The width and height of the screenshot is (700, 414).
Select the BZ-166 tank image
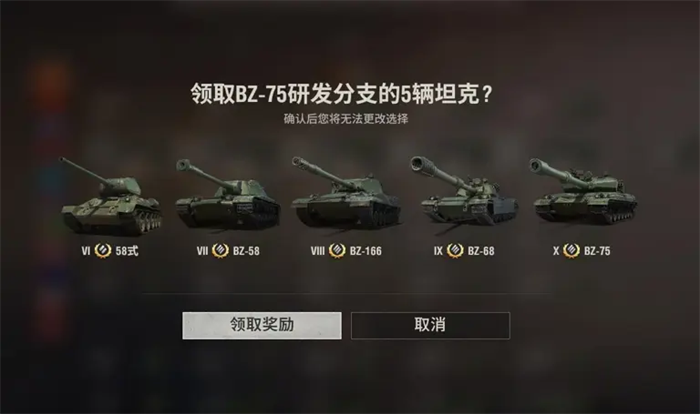[346, 192]
